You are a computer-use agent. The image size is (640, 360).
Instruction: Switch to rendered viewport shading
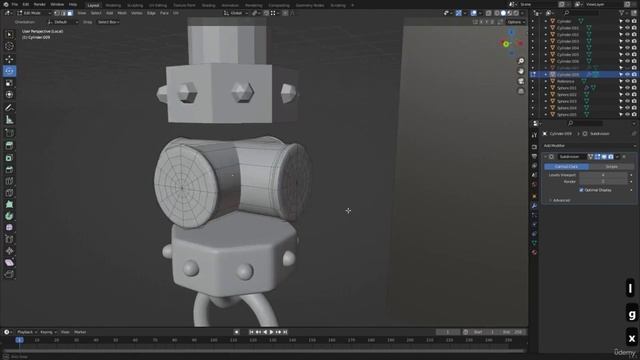(516, 13)
